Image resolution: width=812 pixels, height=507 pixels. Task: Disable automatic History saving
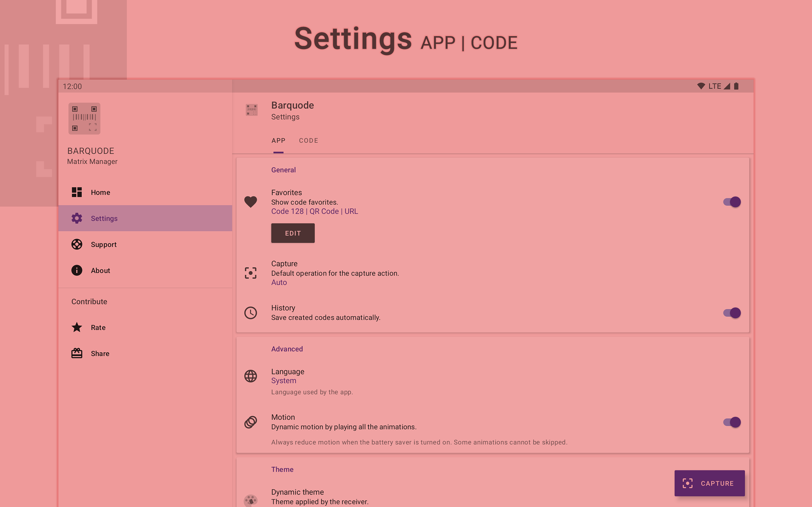coord(731,312)
